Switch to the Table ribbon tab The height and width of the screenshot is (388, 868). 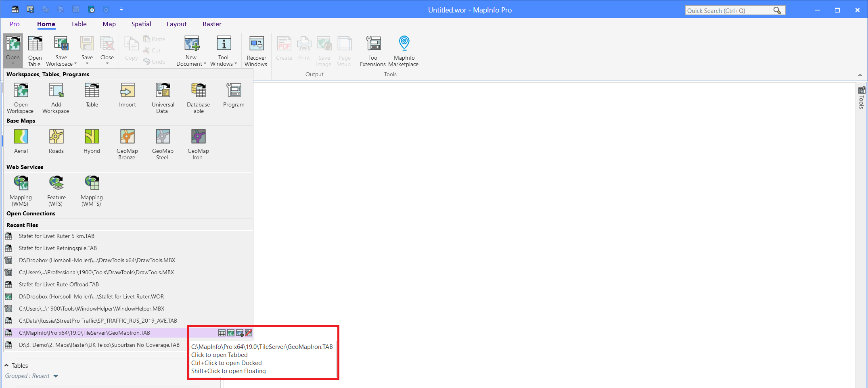point(79,24)
